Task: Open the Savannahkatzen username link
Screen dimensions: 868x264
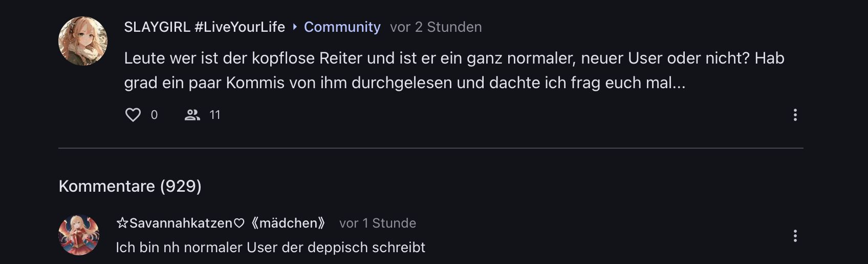Action: coord(181,224)
